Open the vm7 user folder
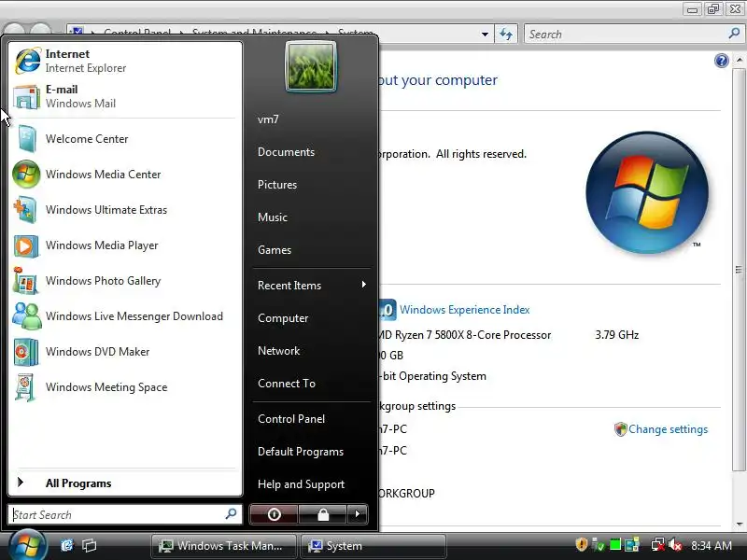 click(x=268, y=119)
